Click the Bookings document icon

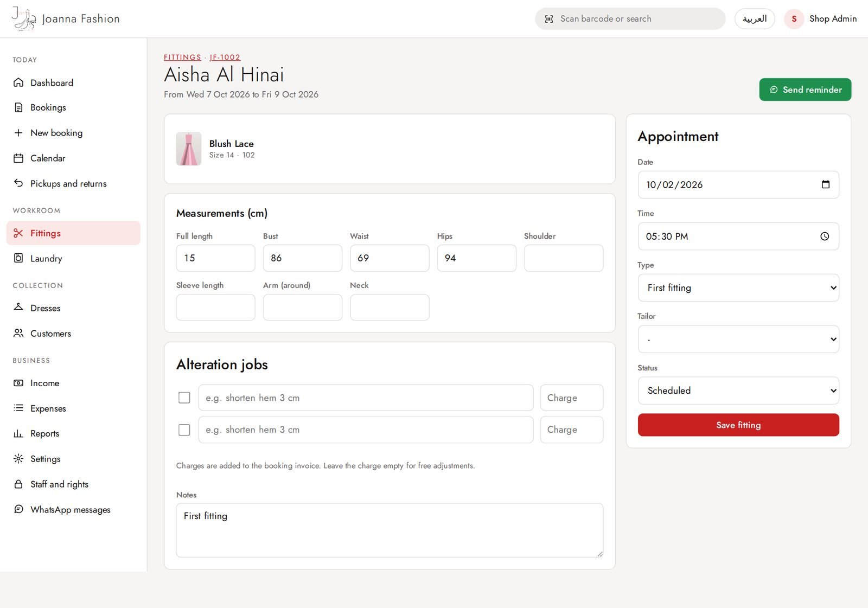pyautogui.click(x=18, y=107)
